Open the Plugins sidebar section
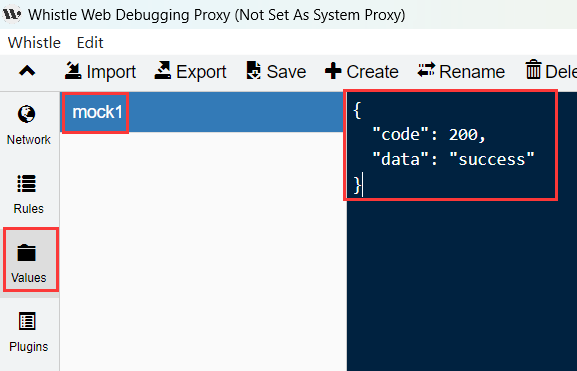The image size is (577, 371). [x=29, y=332]
